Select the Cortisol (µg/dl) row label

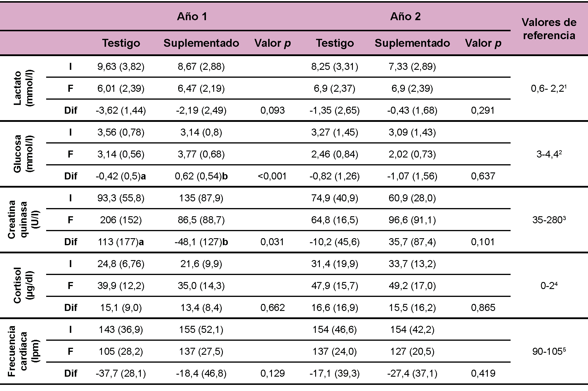(x=23, y=286)
